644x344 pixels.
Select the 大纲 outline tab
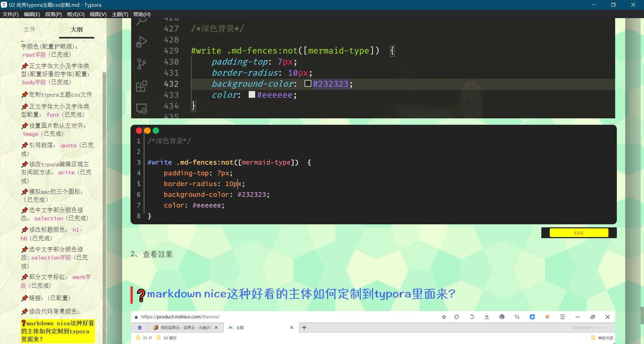click(76, 30)
